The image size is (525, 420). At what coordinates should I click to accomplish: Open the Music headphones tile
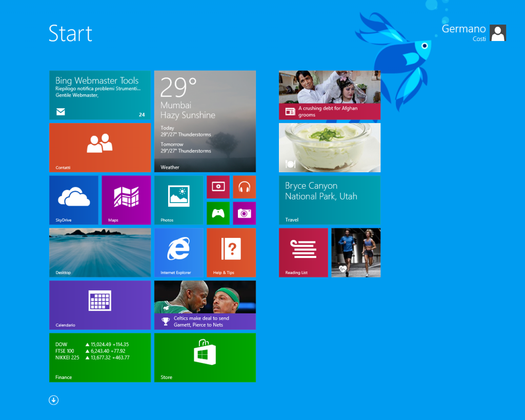point(245,187)
